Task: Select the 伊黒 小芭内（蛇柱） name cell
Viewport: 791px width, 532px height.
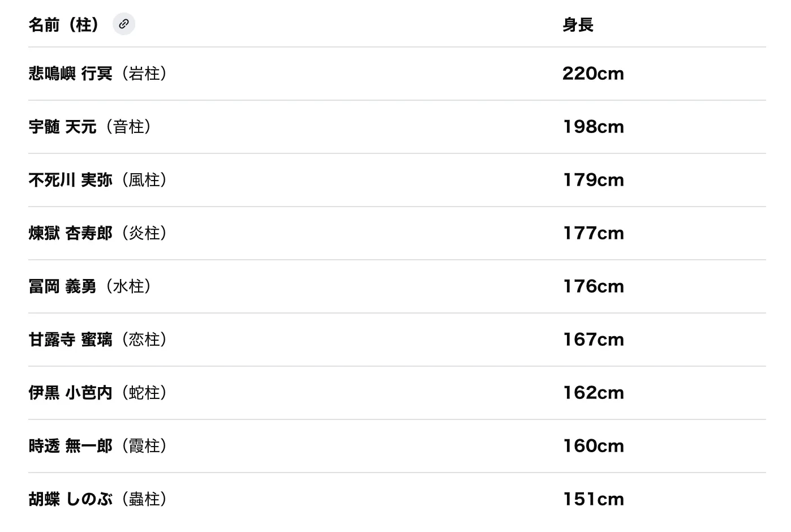Action: click(x=98, y=393)
